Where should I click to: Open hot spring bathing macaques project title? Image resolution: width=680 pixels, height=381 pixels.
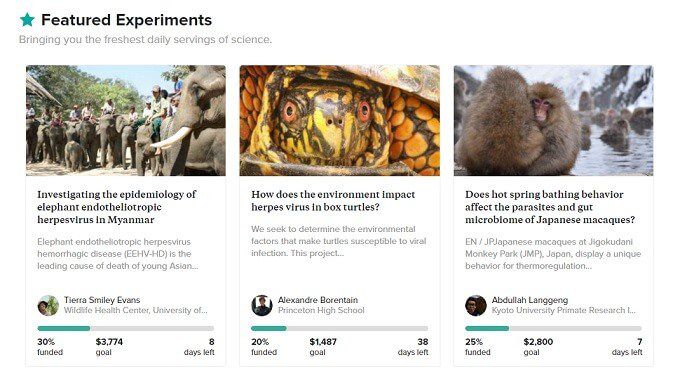click(550, 207)
